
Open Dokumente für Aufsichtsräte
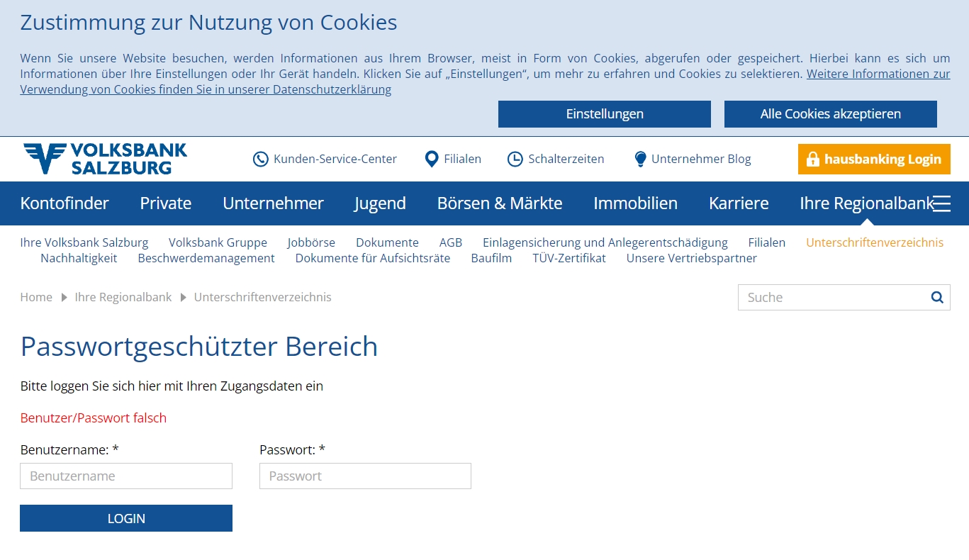point(373,258)
